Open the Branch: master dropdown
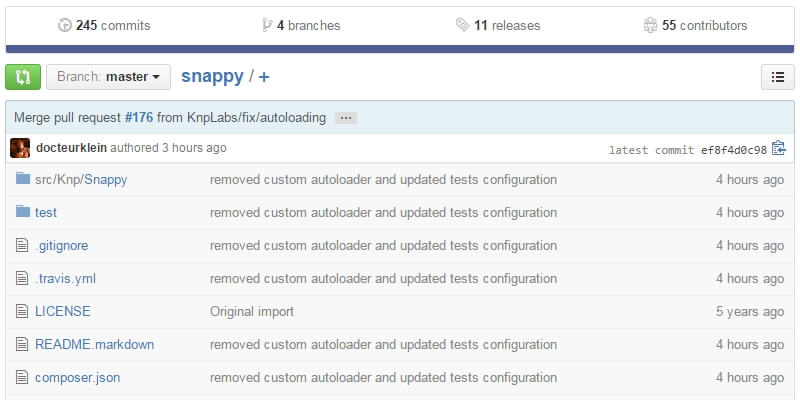The image size is (800, 400). coord(108,77)
